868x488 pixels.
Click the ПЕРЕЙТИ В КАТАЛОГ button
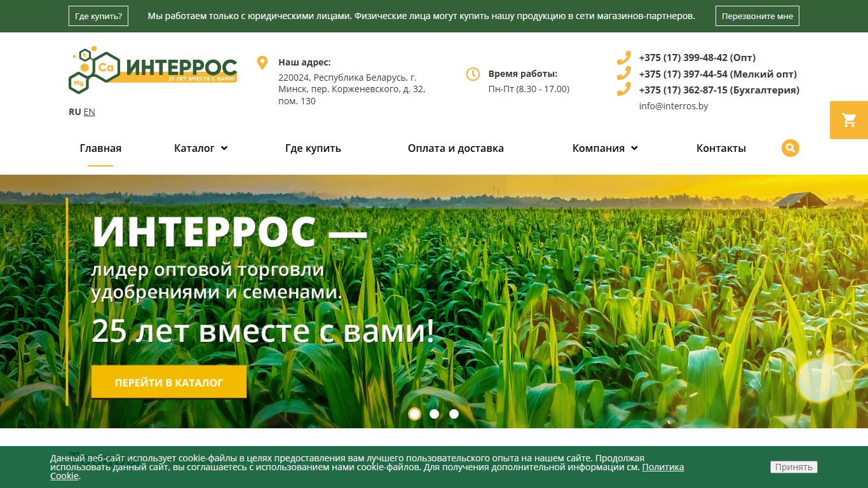click(x=169, y=382)
